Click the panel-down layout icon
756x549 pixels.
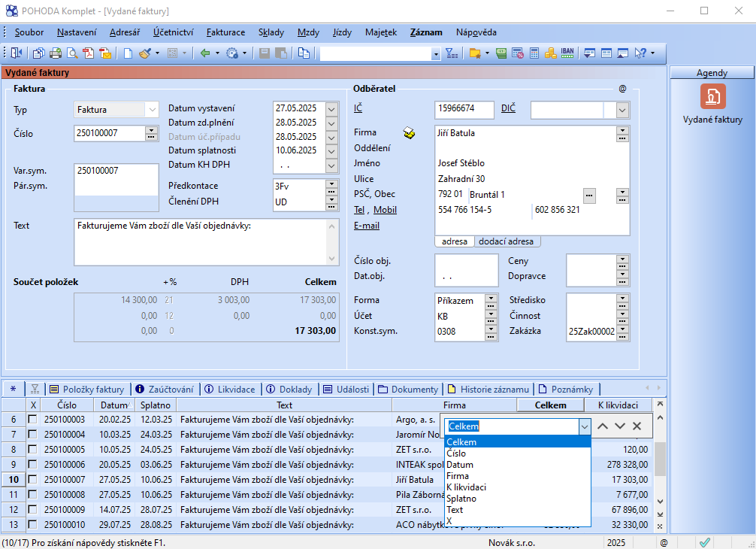589,53
